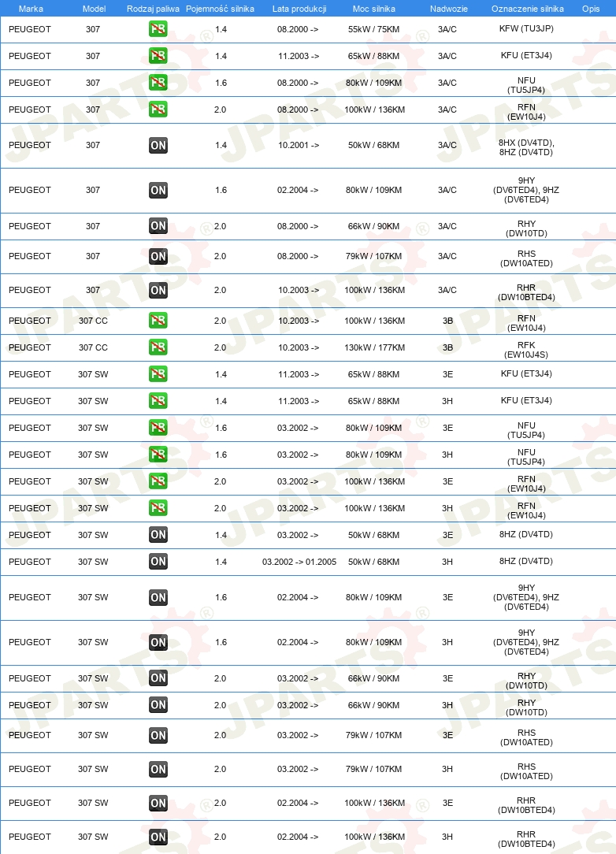Image resolution: width=616 pixels, height=854 pixels.
Task: Select the power value 130kW / 177KM
Action: point(375,347)
